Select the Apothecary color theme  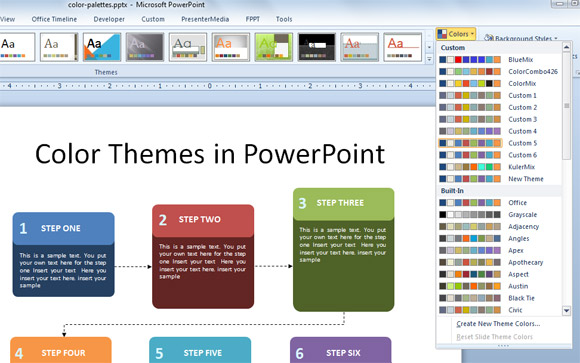click(499, 262)
